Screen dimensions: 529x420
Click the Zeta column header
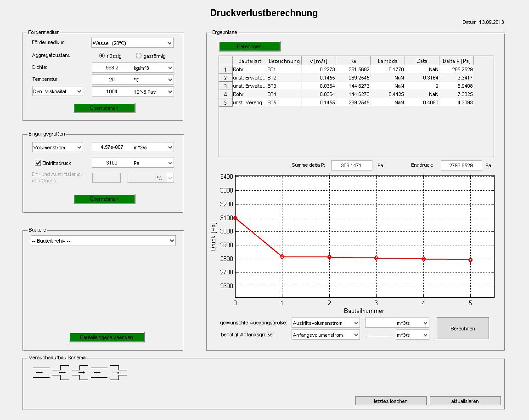coord(422,61)
